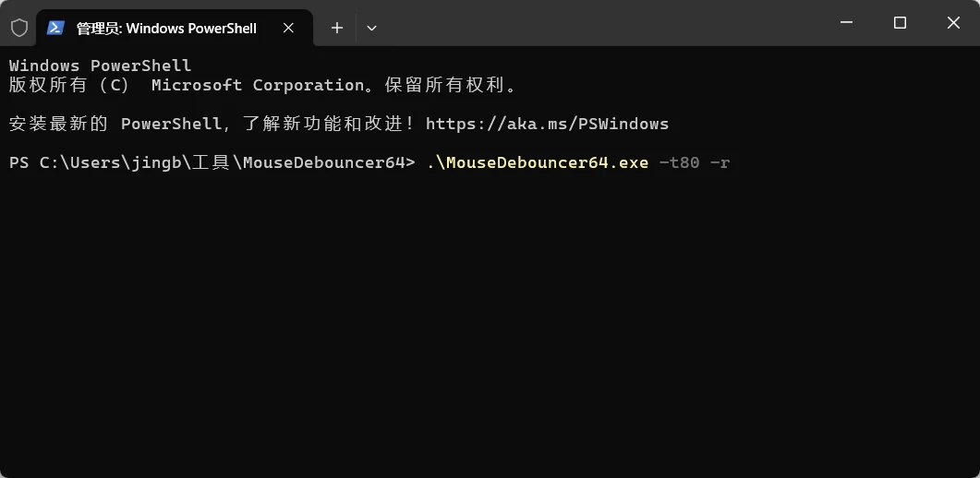Minimize the terminal window

click(846, 23)
